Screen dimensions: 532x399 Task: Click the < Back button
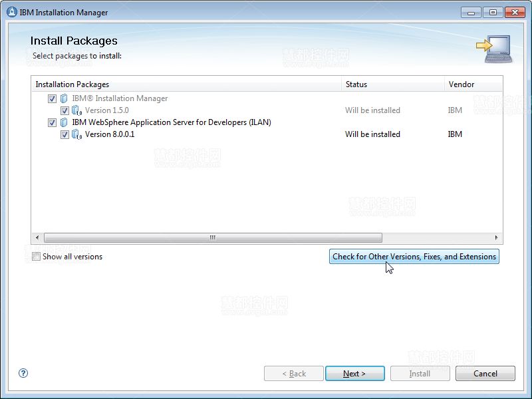[294, 373]
